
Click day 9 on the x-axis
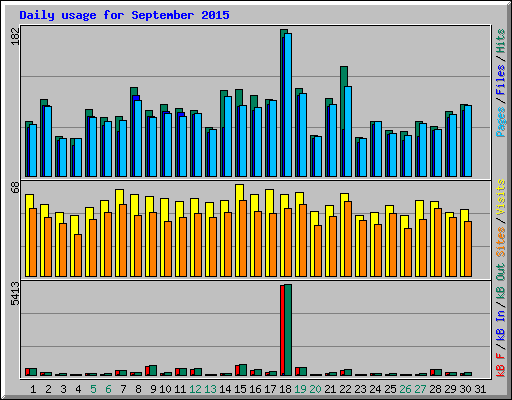click(x=153, y=389)
